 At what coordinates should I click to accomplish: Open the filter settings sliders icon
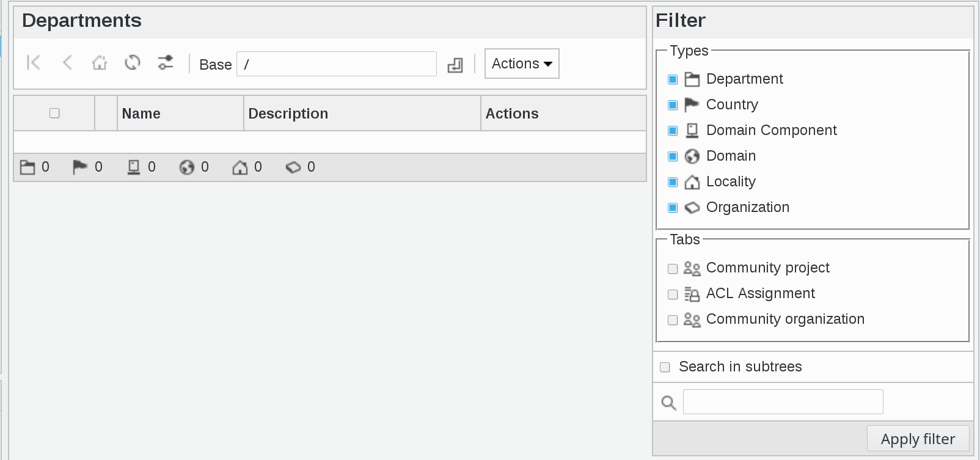(166, 62)
